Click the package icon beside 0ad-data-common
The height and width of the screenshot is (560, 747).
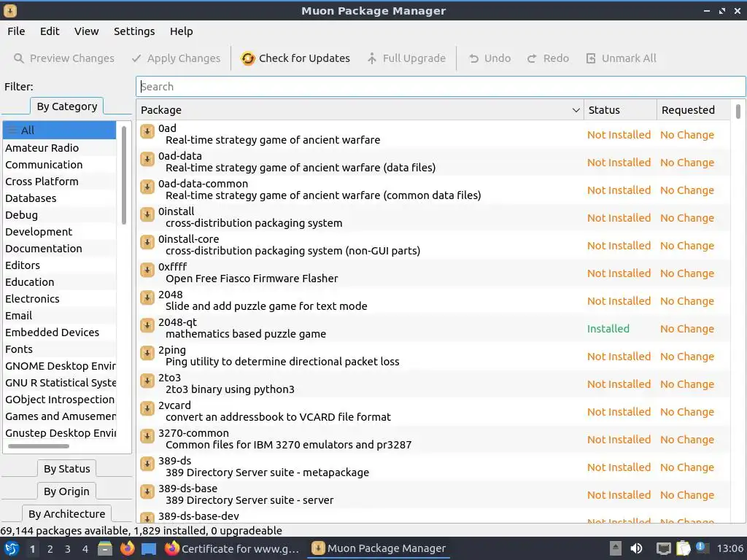tap(147, 187)
